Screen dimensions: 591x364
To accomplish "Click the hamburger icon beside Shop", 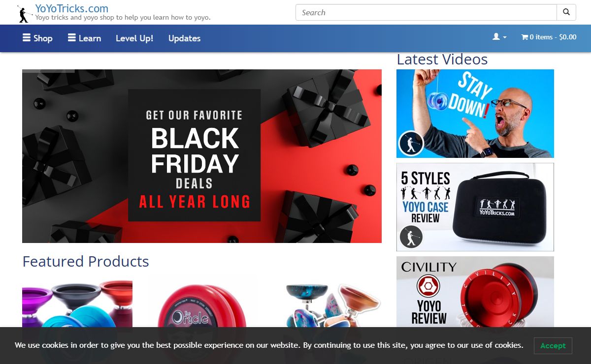I will pyautogui.click(x=27, y=37).
